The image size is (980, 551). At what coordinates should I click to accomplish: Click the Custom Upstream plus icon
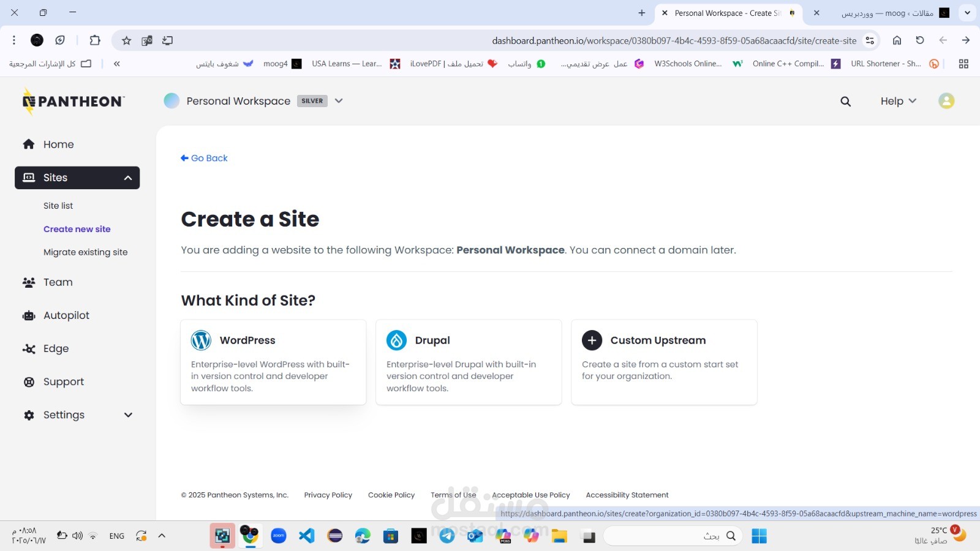pos(592,340)
